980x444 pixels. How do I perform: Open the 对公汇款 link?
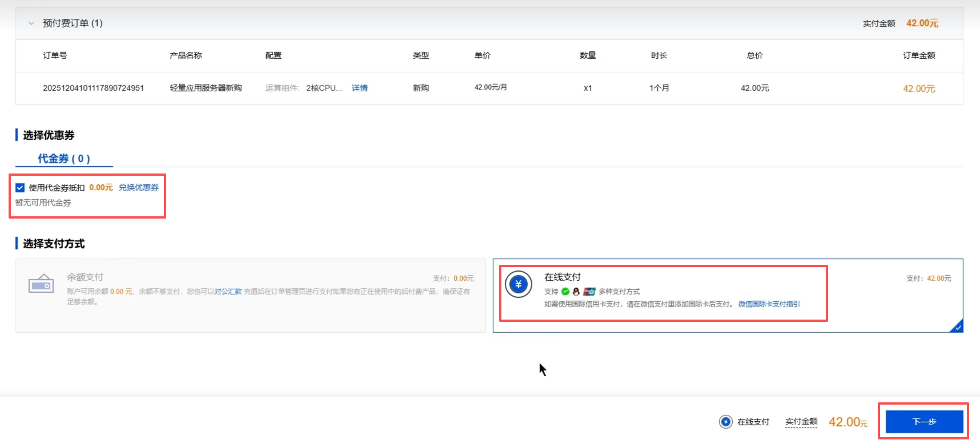(x=228, y=292)
